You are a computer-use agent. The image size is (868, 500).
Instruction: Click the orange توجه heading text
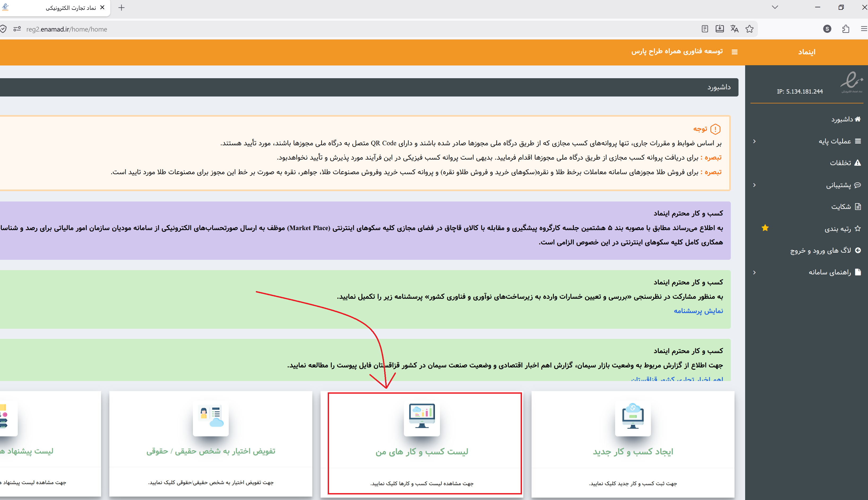click(x=700, y=129)
